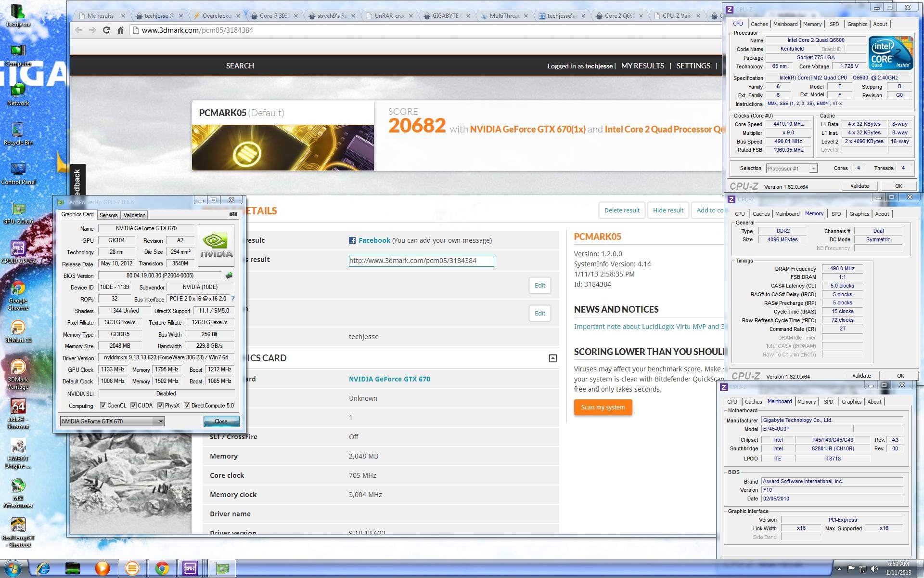Screen dimensions: 924x578
Task: Click the GPU-Z BIOS save icon
Action: [229, 276]
